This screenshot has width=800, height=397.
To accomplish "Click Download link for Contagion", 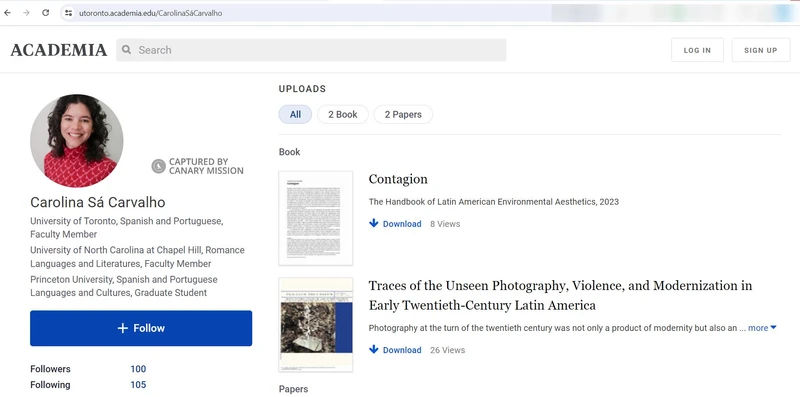I will (402, 224).
